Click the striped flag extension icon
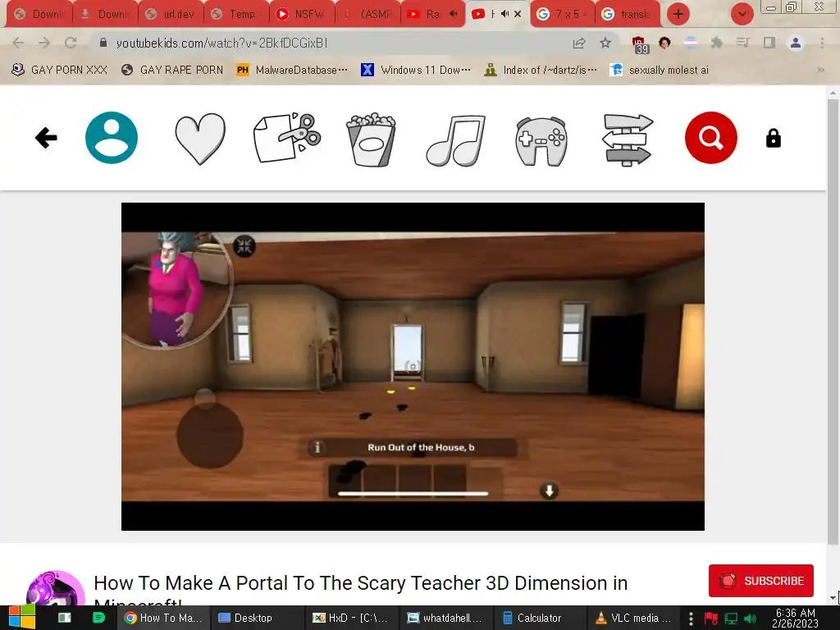Viewport: 840px width, 630px height. click(691, 43)
